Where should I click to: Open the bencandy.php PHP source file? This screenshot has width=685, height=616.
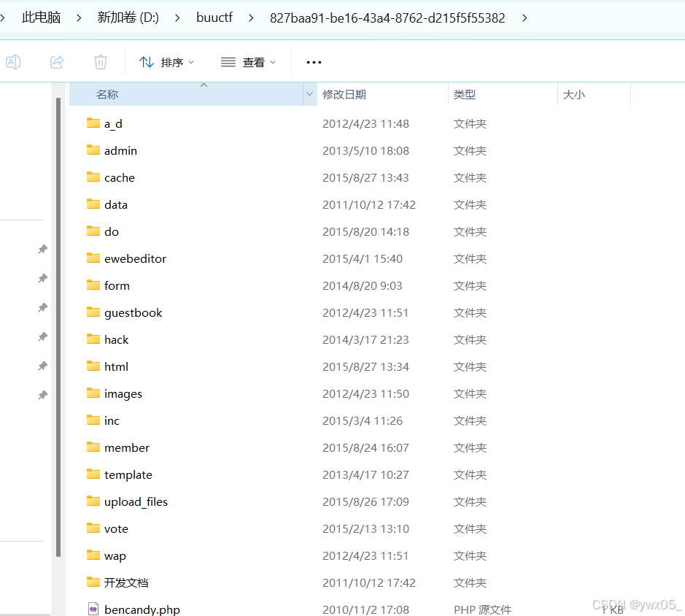pyautogui.click(x=142, y=609)
